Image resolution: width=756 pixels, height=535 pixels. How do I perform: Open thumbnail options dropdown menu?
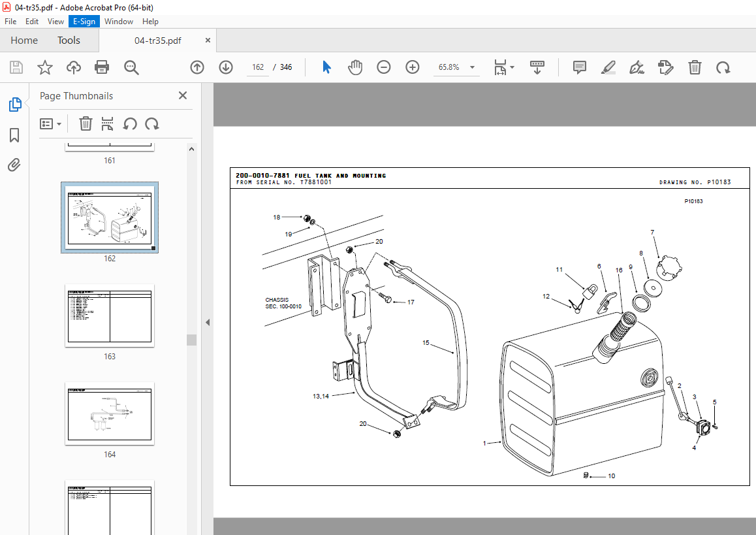click(x=51, y=124)
